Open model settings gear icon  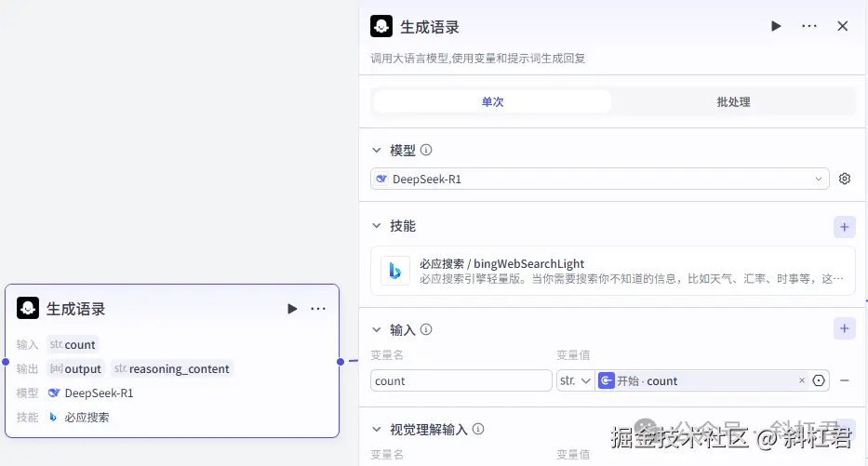(844, 179)
